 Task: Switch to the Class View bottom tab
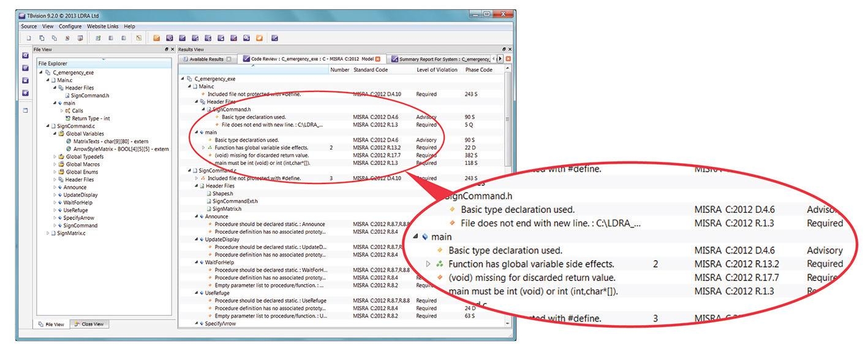89,324
